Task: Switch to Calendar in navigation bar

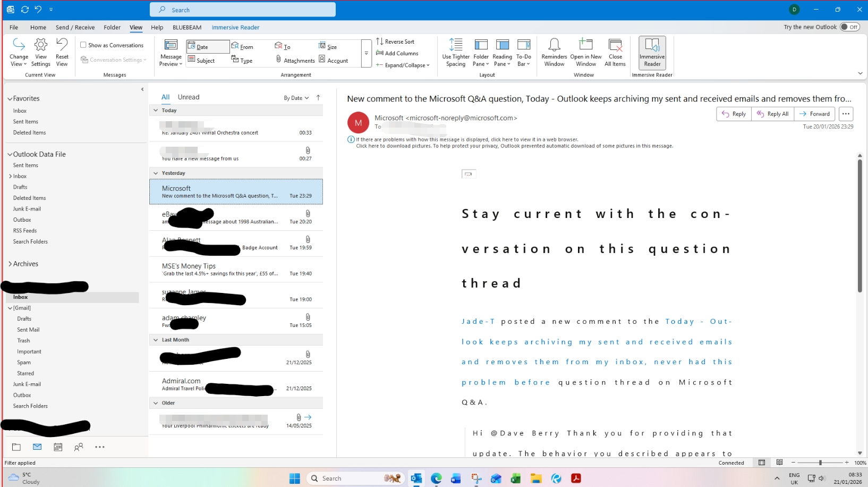Action: coord(58,447)
